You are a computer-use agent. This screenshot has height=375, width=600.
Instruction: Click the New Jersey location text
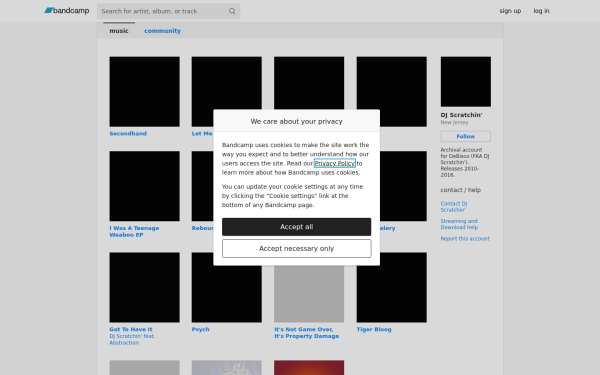454,122
